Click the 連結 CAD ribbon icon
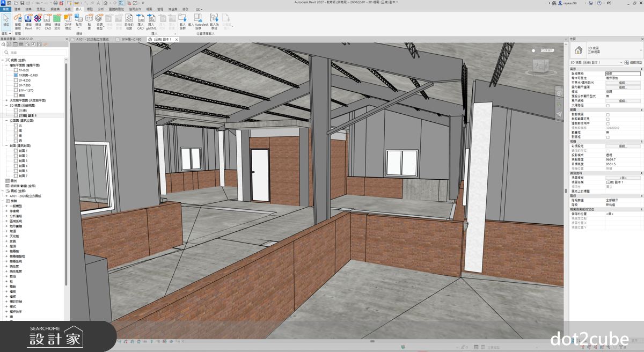 48,22
